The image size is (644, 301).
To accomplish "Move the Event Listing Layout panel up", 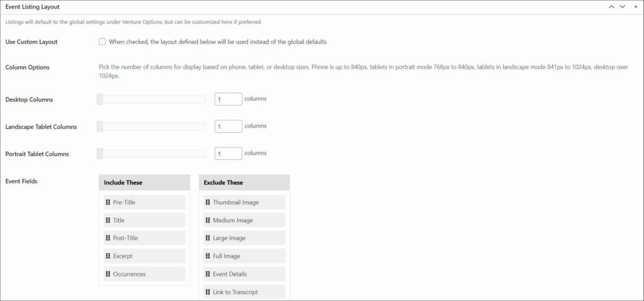I will tap(611, 7).
